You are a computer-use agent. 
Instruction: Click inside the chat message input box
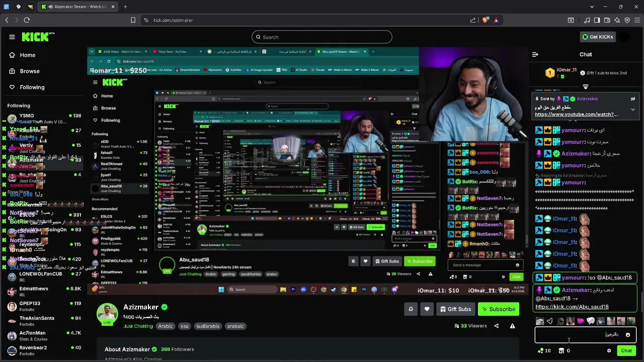[x=586, y=335]
